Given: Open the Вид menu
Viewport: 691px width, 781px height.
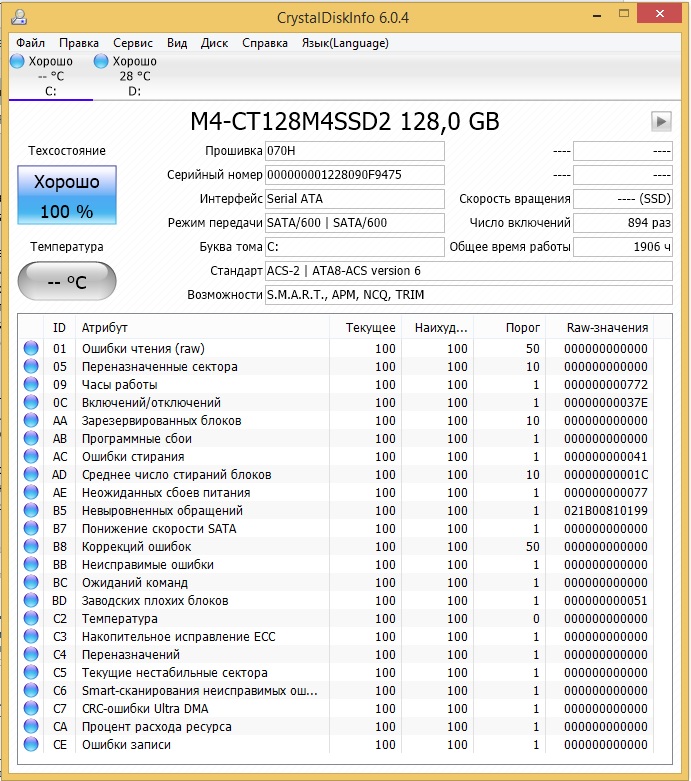Looking at the screenshot, I should tap(177, 43).
